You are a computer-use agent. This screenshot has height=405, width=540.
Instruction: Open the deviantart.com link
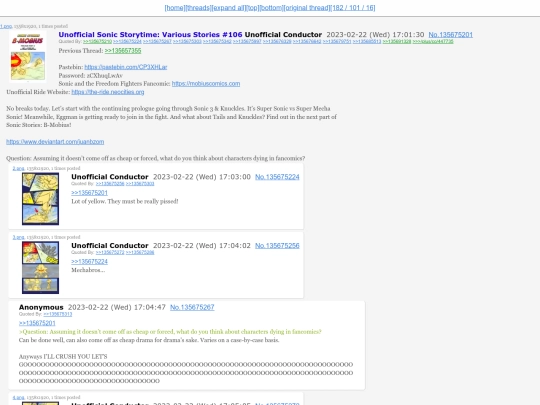click(55, 142)
